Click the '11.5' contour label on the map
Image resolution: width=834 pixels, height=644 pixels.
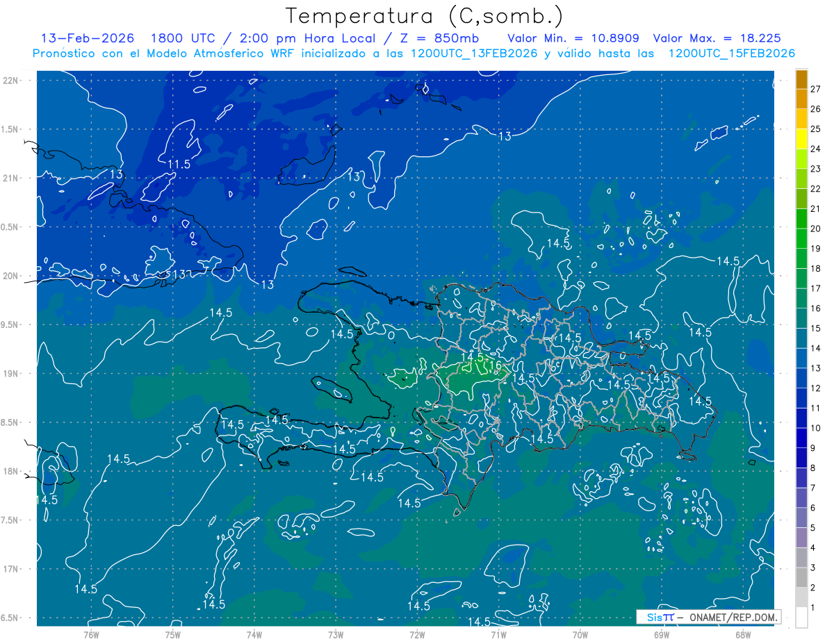point(179,164)
